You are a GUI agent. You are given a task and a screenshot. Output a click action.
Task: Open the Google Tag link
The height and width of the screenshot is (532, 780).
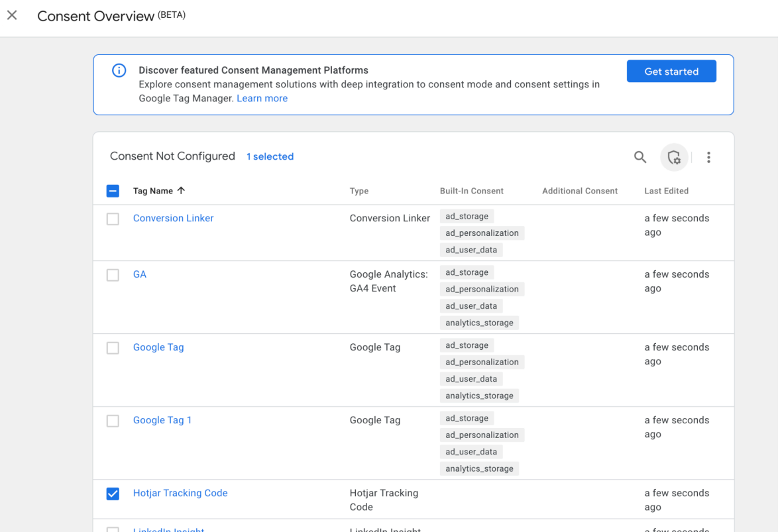pyautogui.click(x=158, y=347)
